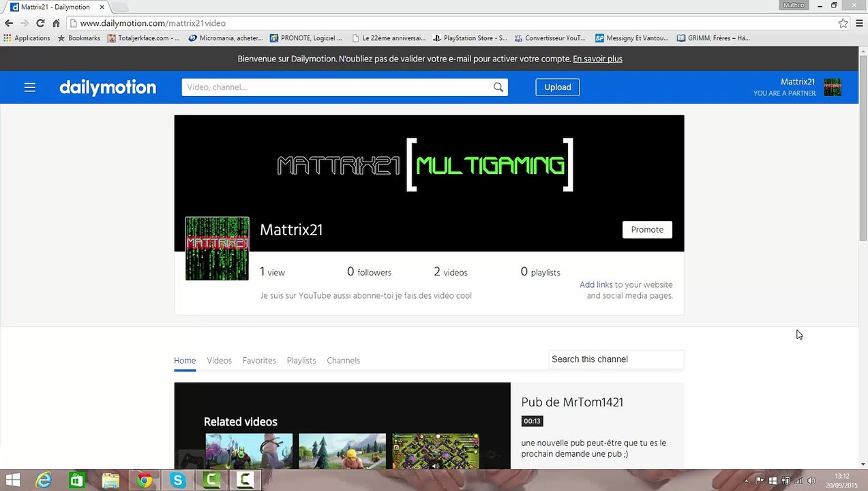Click the 0 followers count
Screen dimensions: 868x491
369,272
